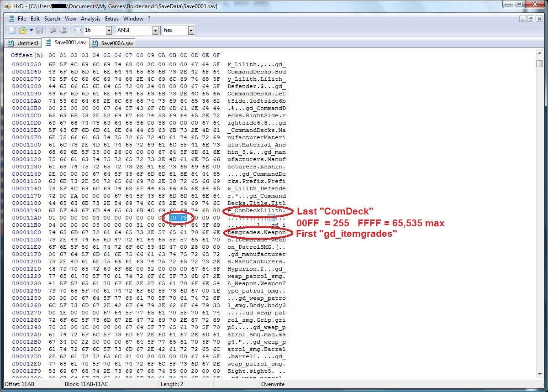
Task: Open the Window menu
Action: coord(133,19)
